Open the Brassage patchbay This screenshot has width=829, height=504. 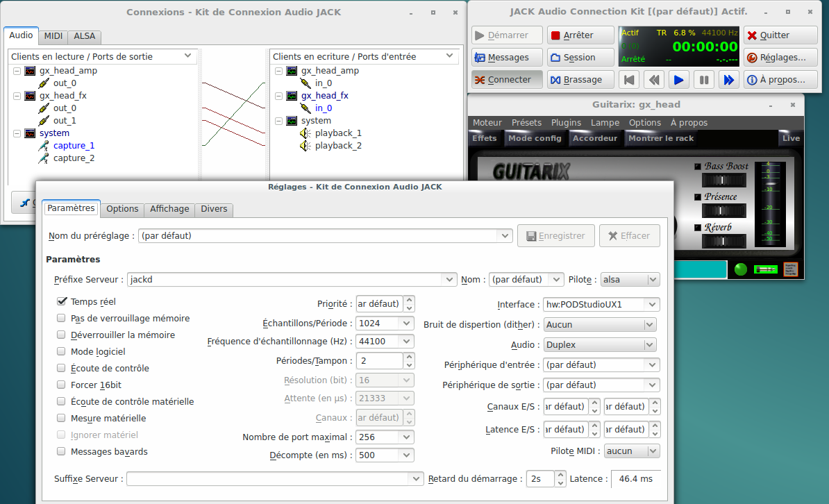tap(580, 80)
